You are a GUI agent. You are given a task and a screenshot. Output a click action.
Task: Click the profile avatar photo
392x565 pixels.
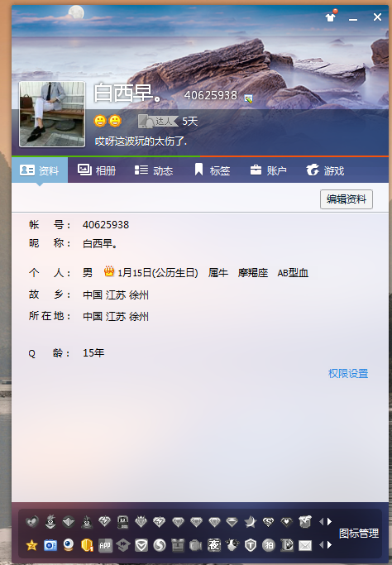pos(52,114)
